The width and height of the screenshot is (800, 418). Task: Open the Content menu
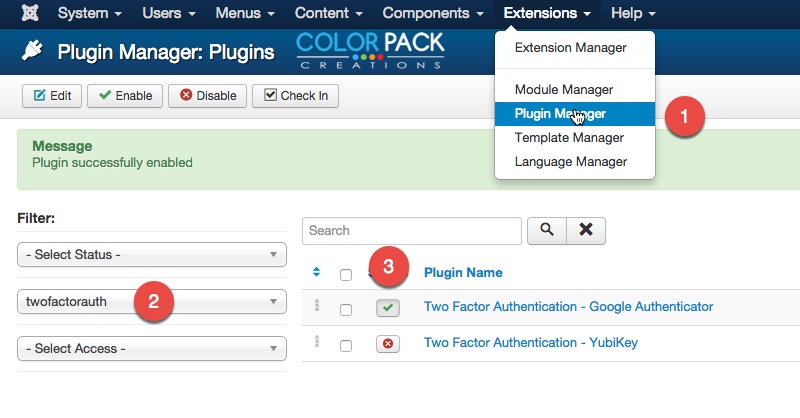pyautogui.click(x=329, y=13)
